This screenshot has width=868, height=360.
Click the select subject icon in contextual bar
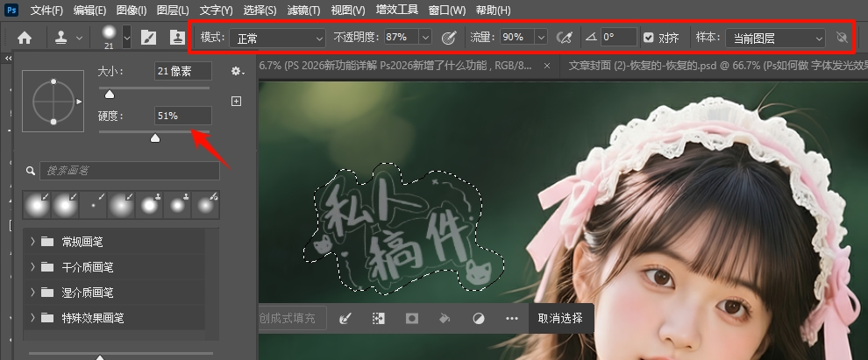379,319
